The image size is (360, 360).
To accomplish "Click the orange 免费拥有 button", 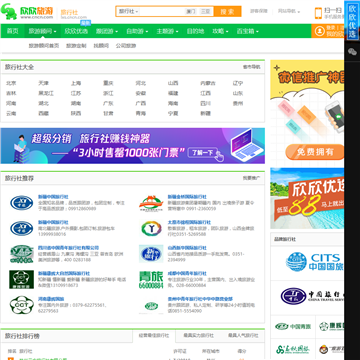I will click(315, 152).
